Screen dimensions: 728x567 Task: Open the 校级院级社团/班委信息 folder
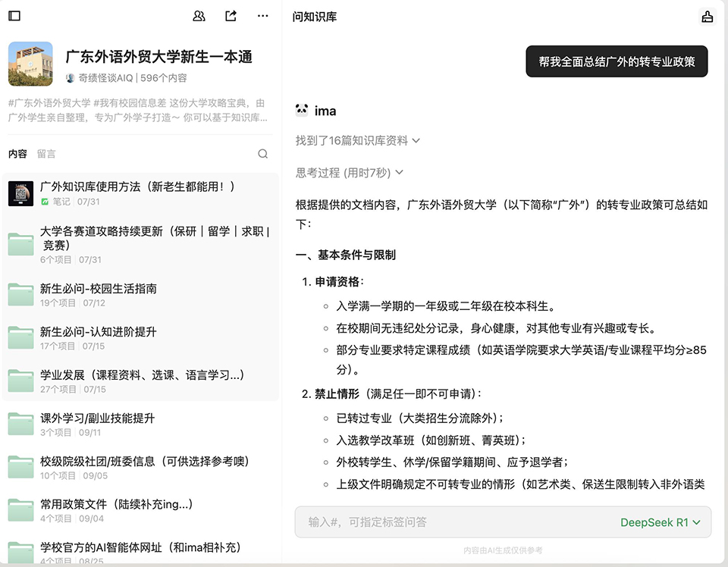pos(144,462)
